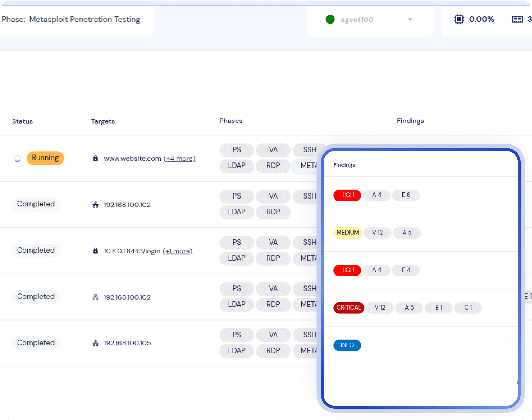
Task: Click the Running row spinner icon
Action: 17,158
